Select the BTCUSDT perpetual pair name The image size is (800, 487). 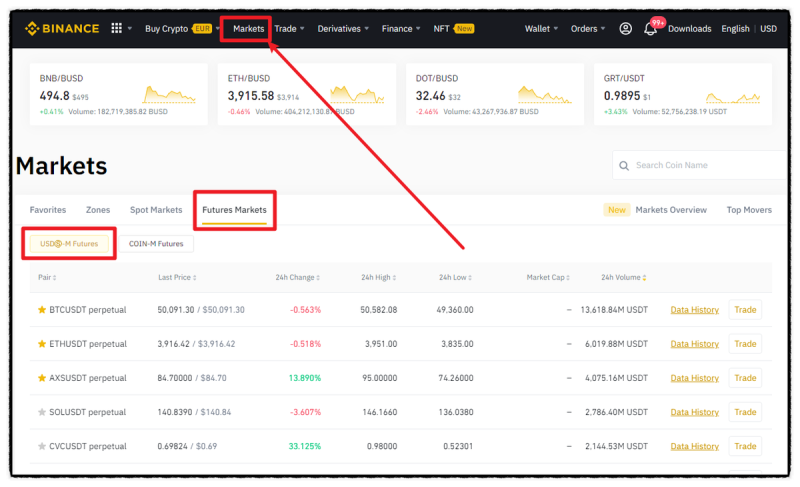point(88,310)
